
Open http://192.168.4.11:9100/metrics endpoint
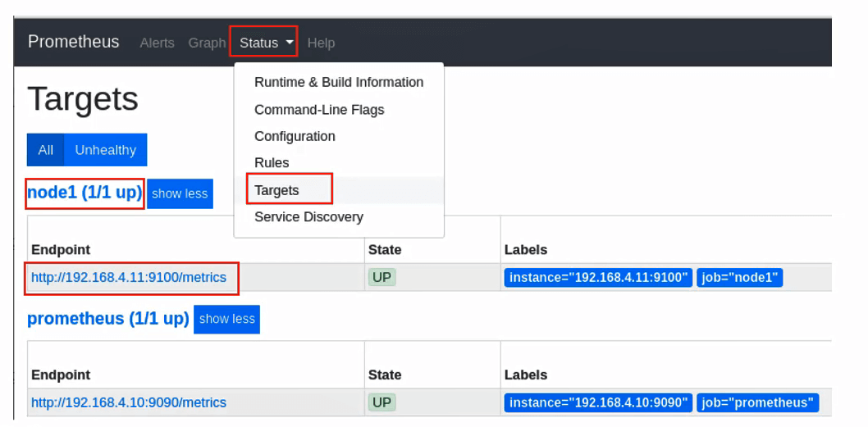[x=129, y=277]
